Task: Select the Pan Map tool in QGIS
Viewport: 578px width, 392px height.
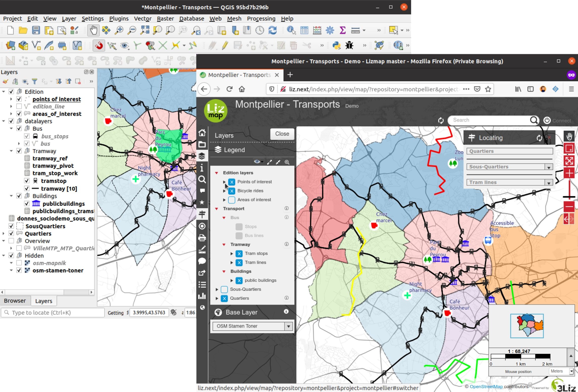Action: (x=93, y=30)
